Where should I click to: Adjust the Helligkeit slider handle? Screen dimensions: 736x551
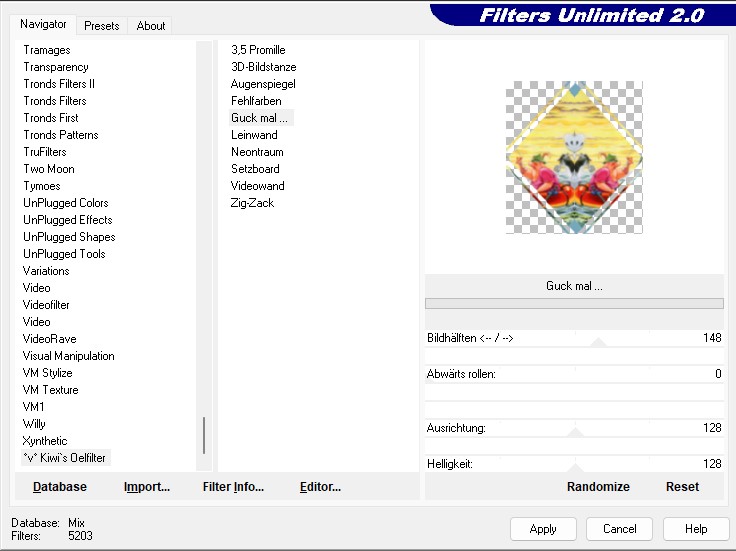[x=575, y=467]
